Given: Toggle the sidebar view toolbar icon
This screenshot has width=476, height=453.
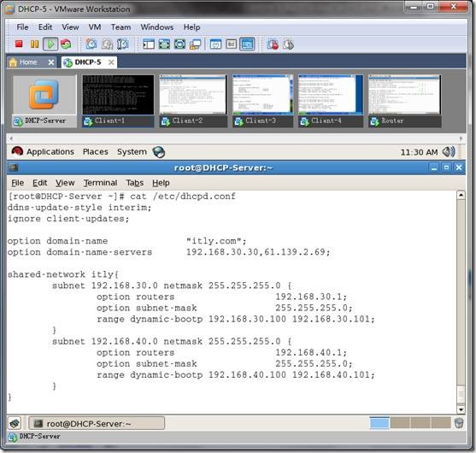Looking at the screenshot, I should click(x=149, y=44).
